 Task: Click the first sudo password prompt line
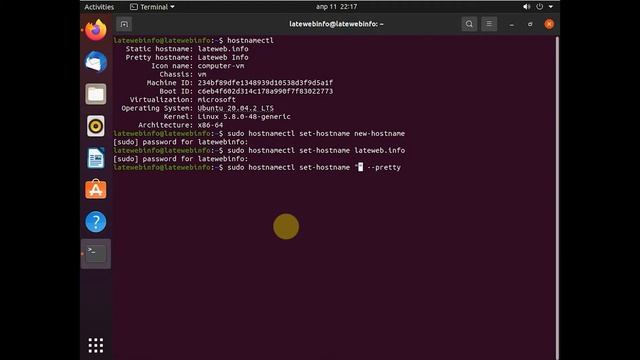tap(180, 142)
